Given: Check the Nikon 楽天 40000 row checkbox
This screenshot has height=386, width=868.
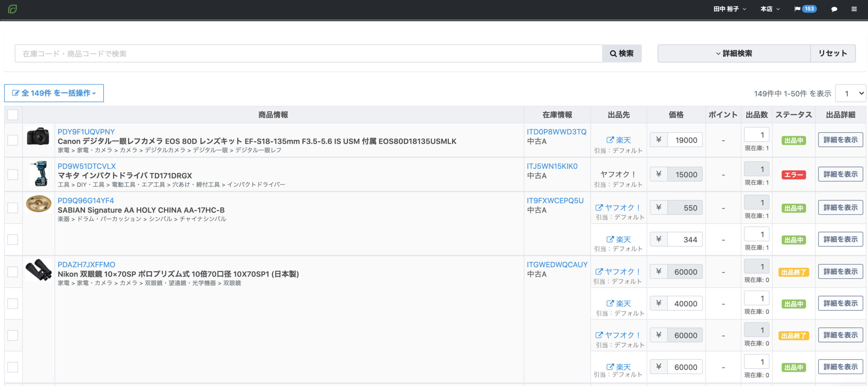Looking at the screenshot, I should click(13, 304).
